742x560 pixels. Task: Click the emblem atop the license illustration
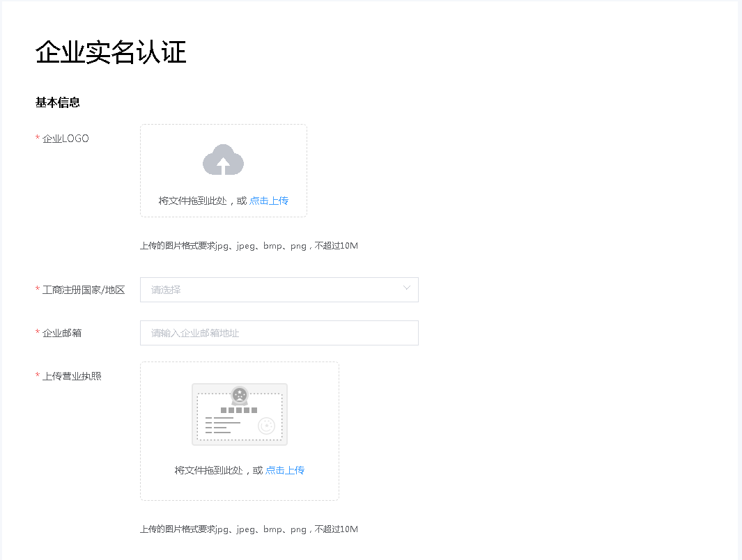tap(240, 395)
